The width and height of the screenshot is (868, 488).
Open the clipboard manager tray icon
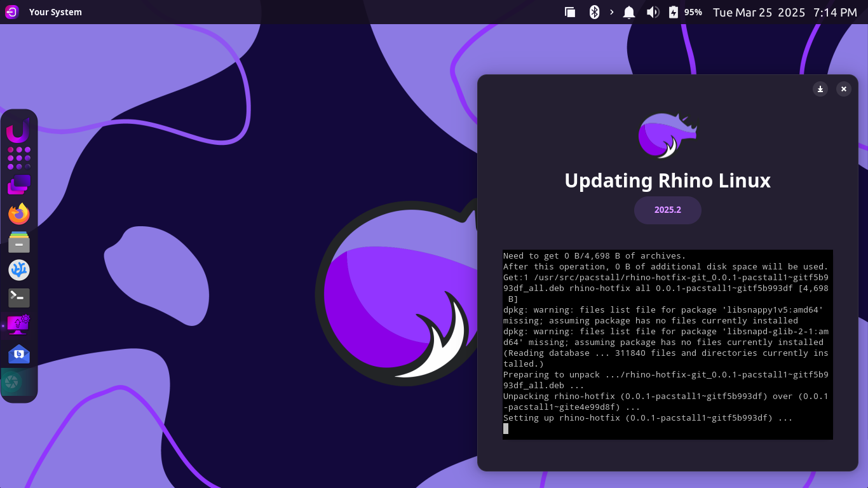pyautogui.click(x=570, y=12)
